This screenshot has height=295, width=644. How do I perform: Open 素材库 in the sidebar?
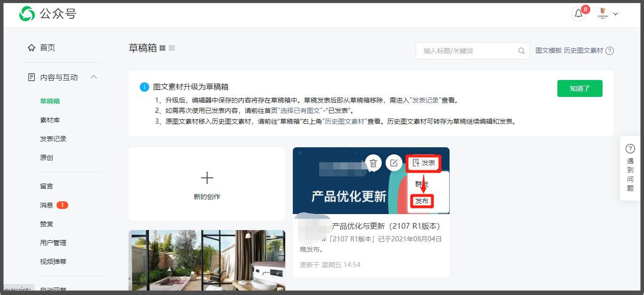[x=50, y=120]
